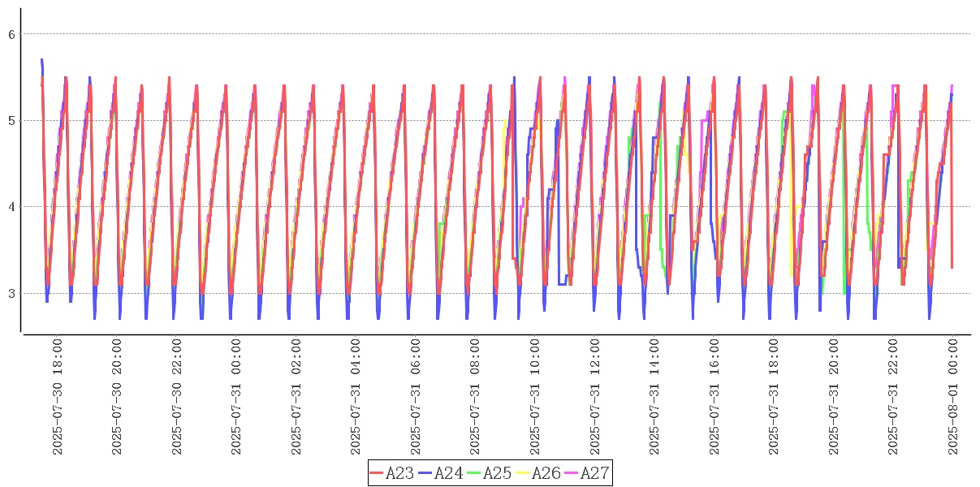The image size is (980, 487).
Task: Click the y-axis value 5 label
Action: click(x=11, y=121)
